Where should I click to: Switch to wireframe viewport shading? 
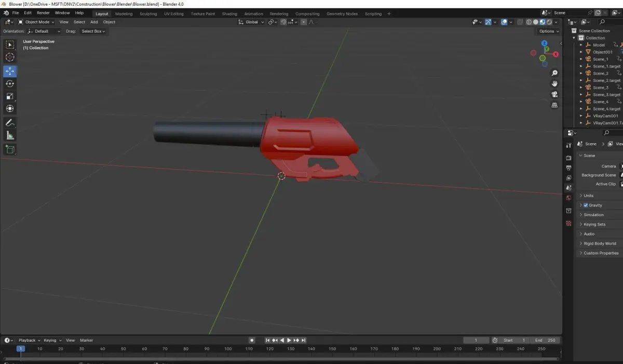coord(529,22)
